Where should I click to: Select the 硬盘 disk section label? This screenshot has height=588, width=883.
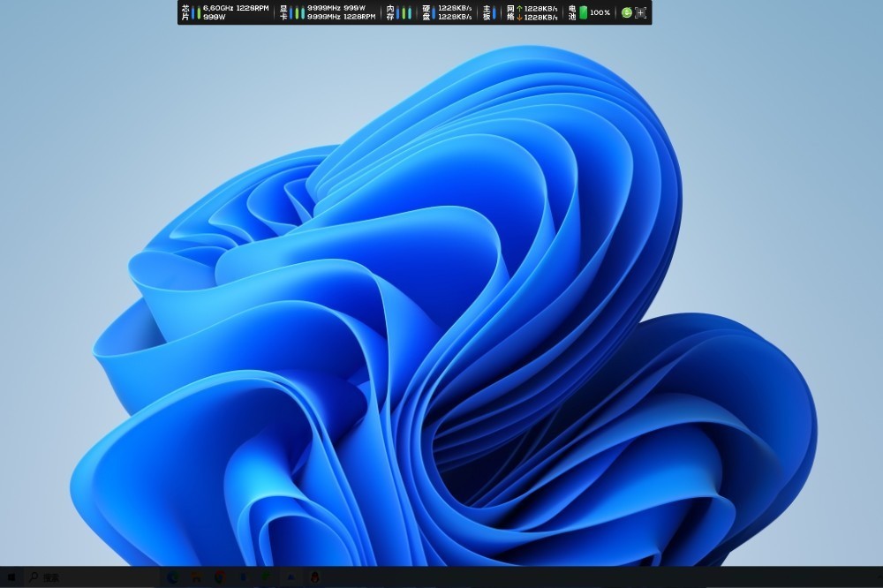click(426, 12)
